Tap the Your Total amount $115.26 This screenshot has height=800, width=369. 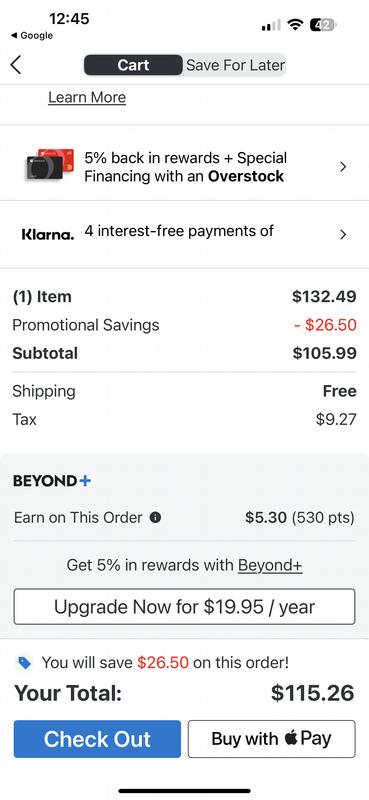[x=312, y=693]
